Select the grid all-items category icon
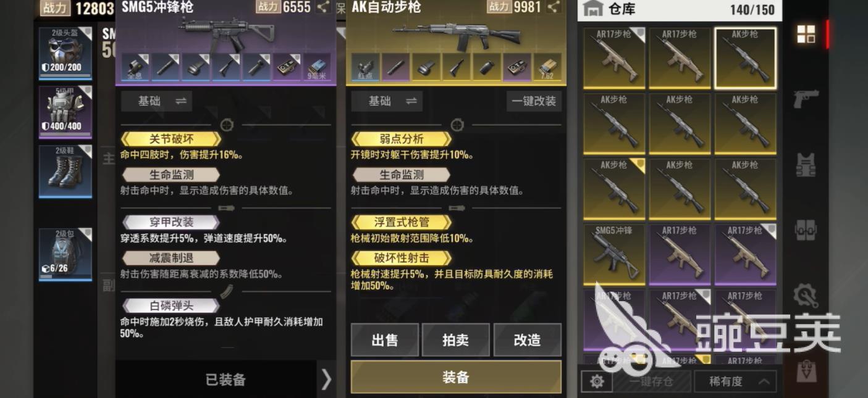This screenshot has height=398, width=868. 806,34
